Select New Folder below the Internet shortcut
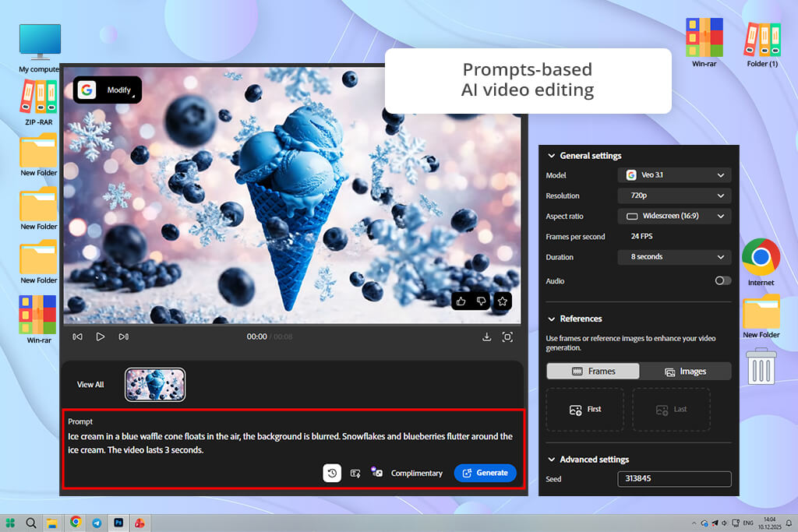 (x=761, y=316)
